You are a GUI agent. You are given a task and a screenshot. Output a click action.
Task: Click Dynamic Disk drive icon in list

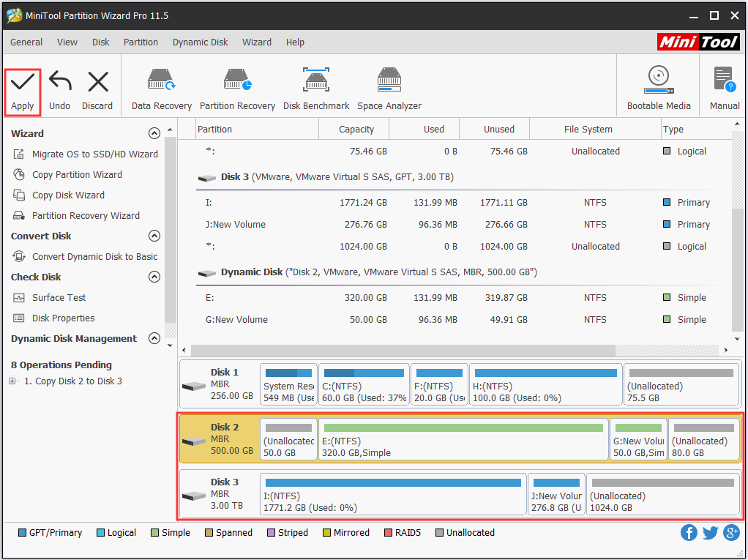pos(207,273)
